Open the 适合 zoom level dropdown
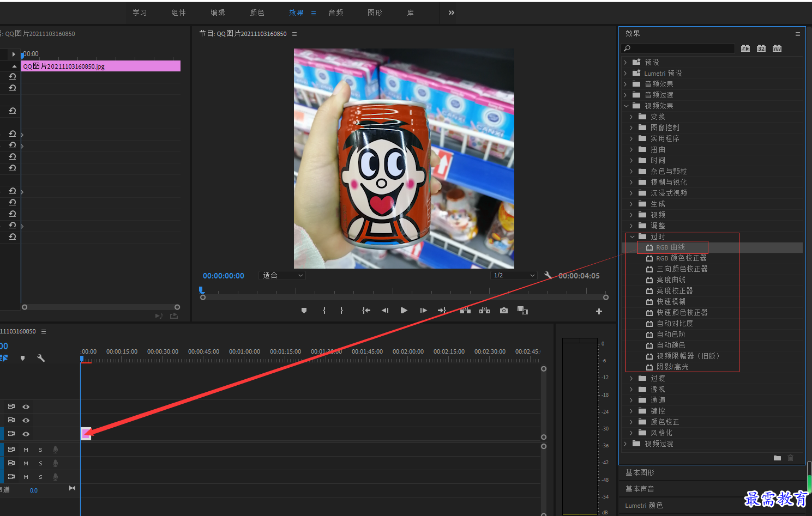The width and height of the screenshot is (812, 516). [282, 276]
